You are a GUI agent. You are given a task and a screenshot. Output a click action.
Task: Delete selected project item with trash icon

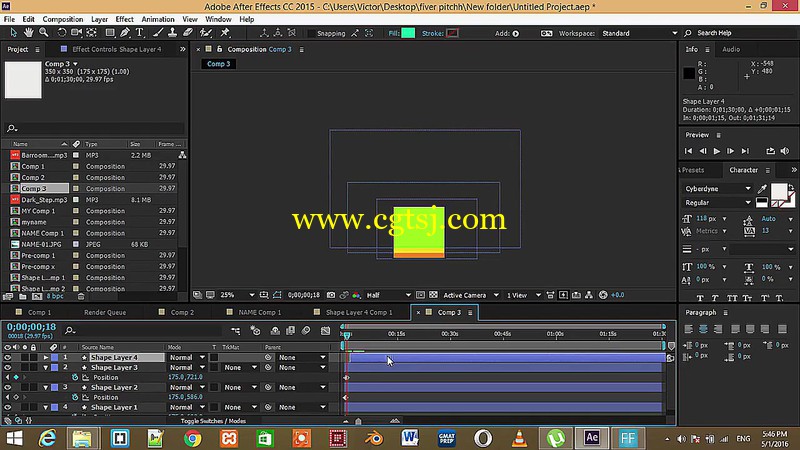81,296
